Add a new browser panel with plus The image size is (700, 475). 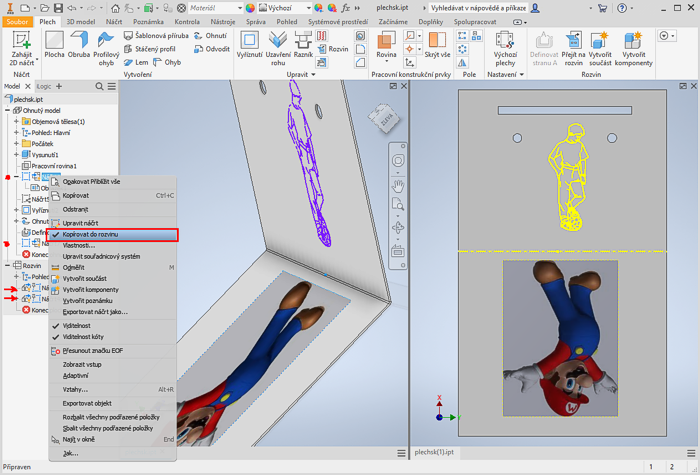tap(59, 87)
